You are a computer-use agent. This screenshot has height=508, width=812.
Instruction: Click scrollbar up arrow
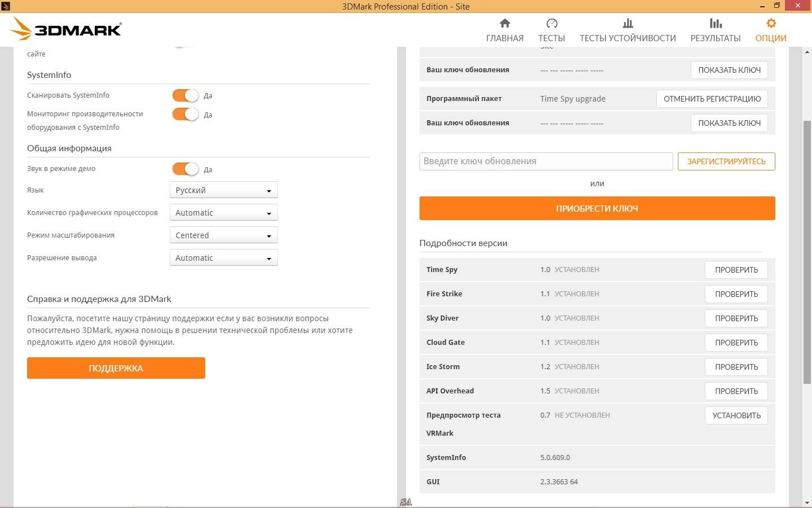tap(807, 52)
